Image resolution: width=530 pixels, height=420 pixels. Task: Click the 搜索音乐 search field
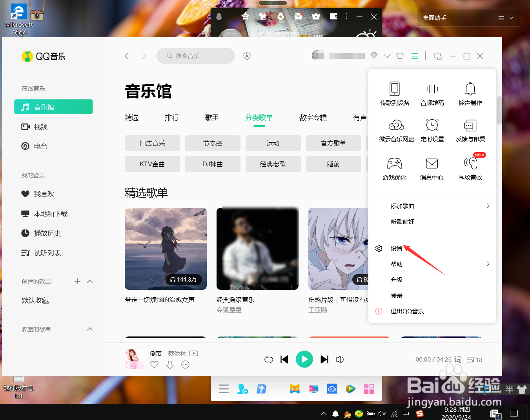(x=196, y=56)
